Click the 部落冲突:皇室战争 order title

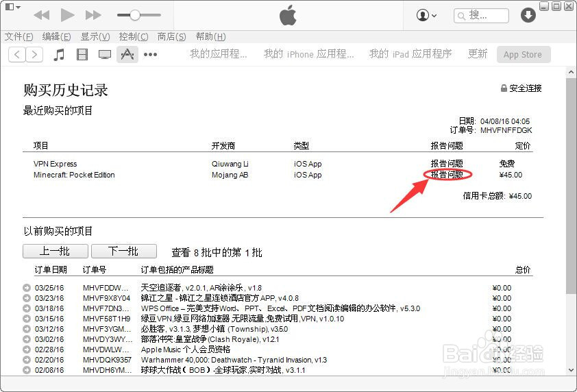point(210,339)
